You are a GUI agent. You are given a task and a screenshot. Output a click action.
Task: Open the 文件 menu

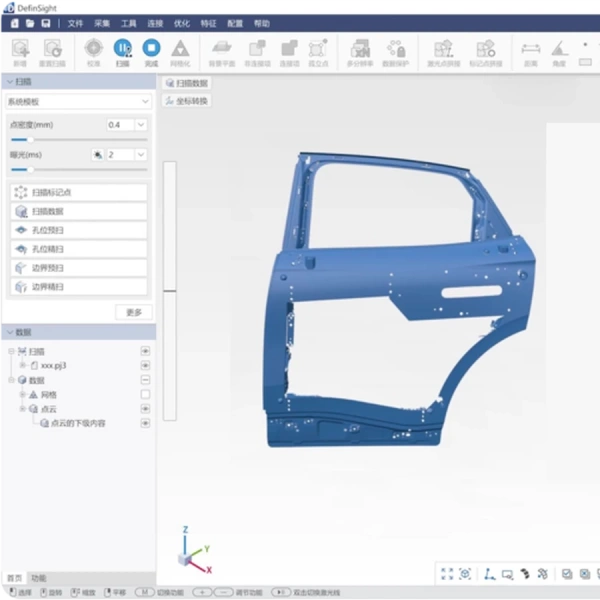pos(75,24)
